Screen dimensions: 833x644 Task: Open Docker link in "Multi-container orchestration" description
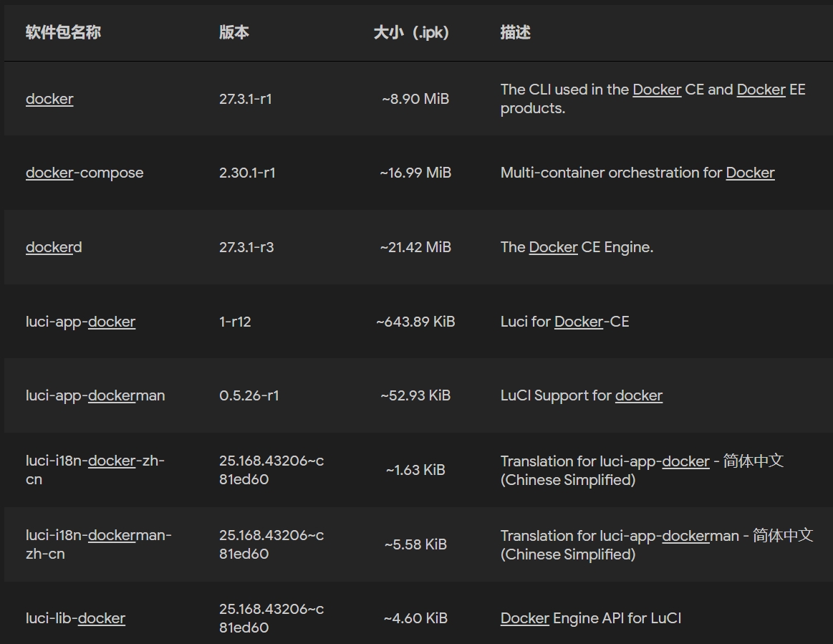tap(750, 173)
